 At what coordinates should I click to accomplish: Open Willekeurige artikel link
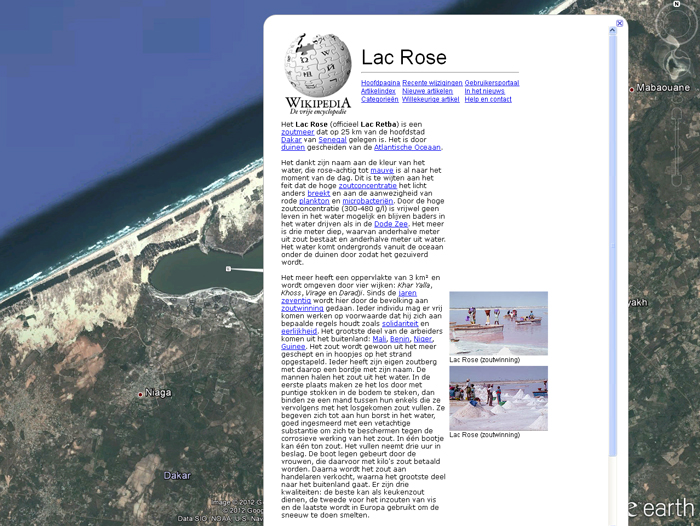(430, 99)
